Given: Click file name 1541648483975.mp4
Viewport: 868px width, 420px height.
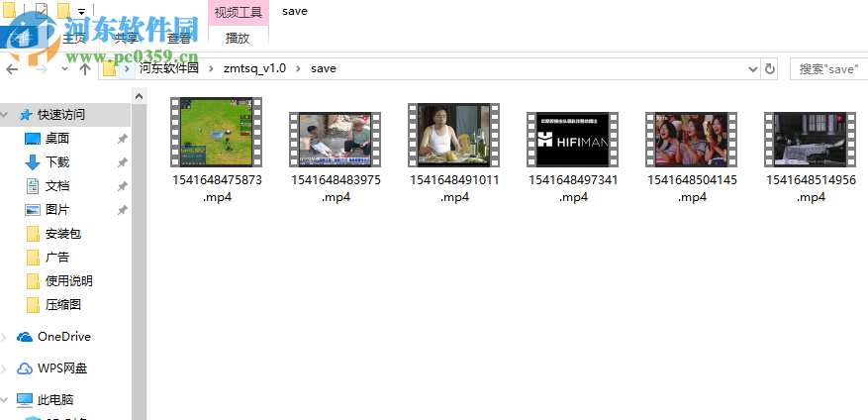Looking at the screenshot, I should coord(337,188).
